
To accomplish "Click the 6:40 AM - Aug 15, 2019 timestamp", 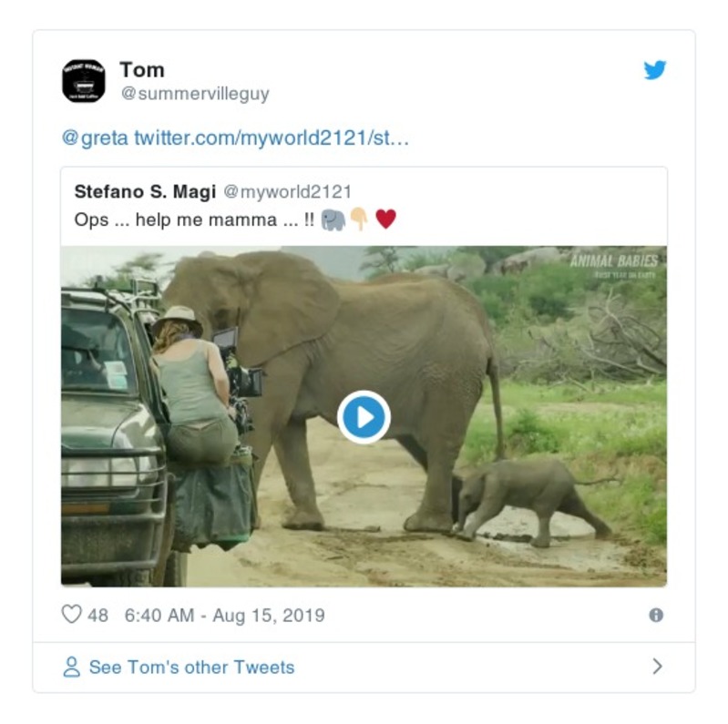I will tap(224, 615).
